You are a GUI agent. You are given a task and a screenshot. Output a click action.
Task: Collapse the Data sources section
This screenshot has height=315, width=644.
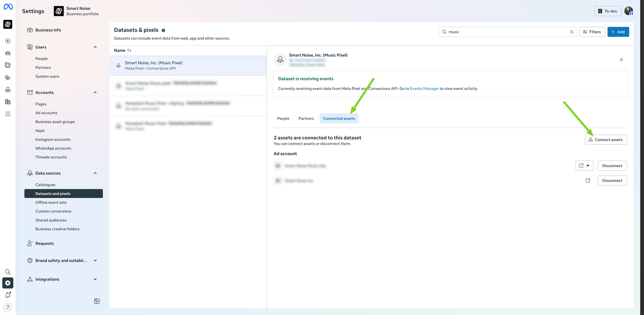click(x=95, y=173)
